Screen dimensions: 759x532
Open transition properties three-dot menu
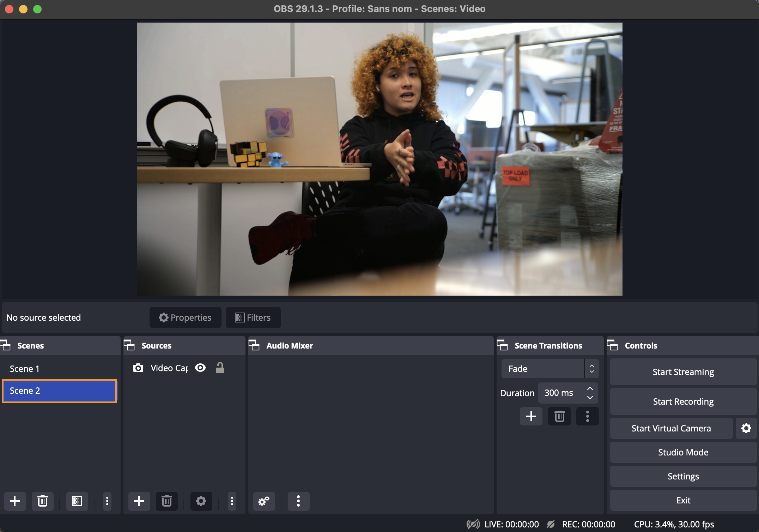pyautogui.click(x=587, y=416)
